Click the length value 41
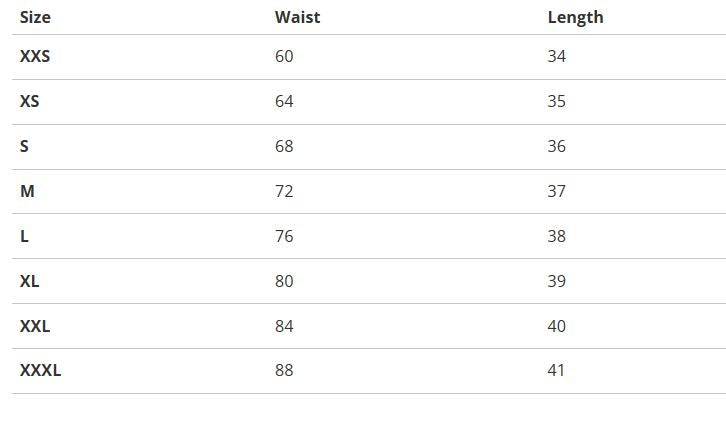The image size is (726, 433). [x=557, y=371]
